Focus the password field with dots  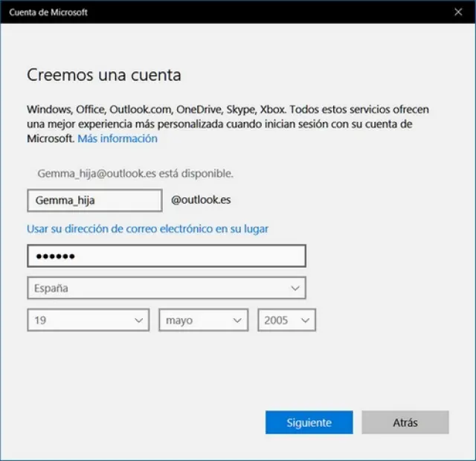click(x=166, y=256)
